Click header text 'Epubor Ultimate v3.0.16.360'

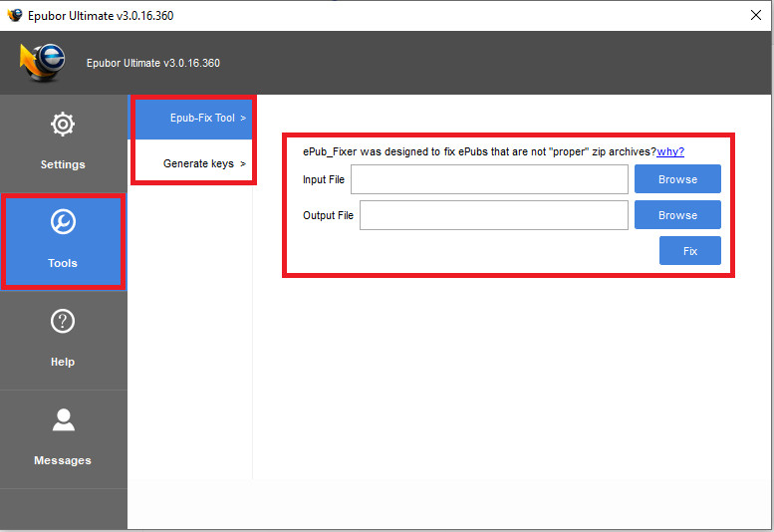pyautogui.click(x=153, y=63)
